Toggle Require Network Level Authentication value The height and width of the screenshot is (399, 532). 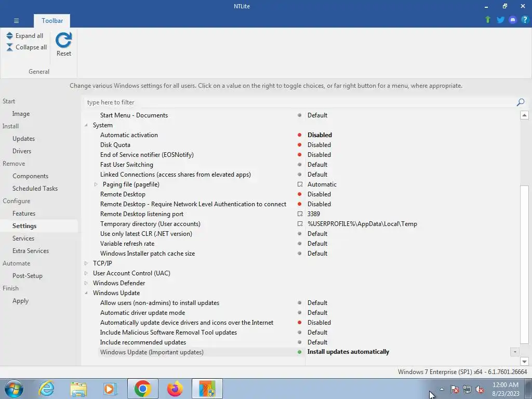[x=319, y=204]
